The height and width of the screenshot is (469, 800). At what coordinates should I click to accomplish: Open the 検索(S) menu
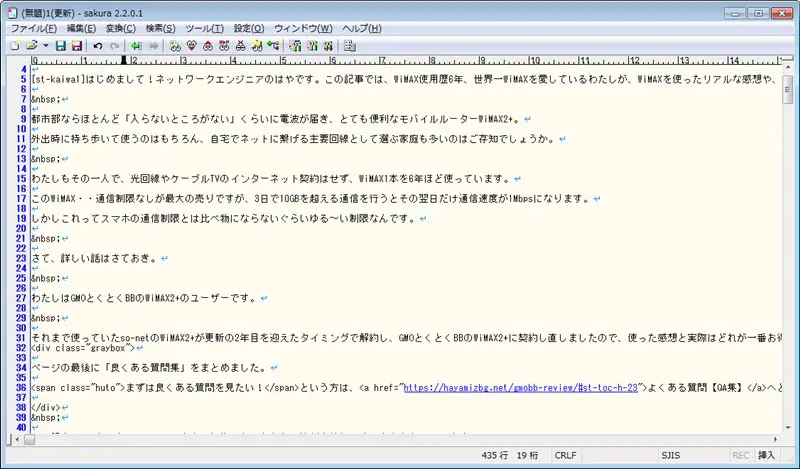(x=159, y=28)
